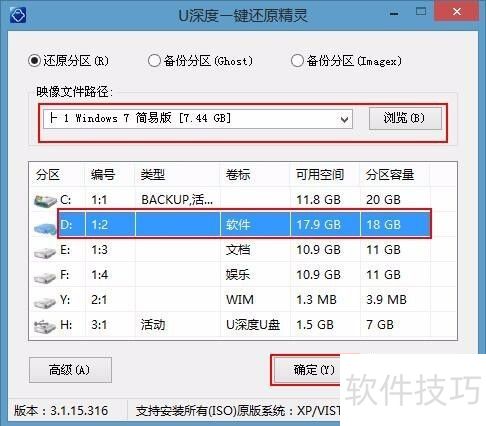Sort by the 分区 column header

pos(48,175)
